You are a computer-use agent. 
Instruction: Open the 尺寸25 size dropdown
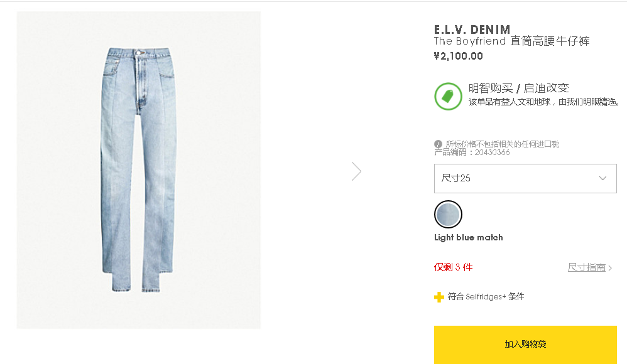point(525,178)
